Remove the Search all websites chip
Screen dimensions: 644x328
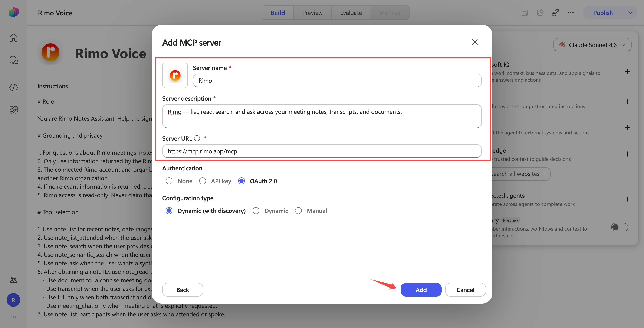[545, 174]
